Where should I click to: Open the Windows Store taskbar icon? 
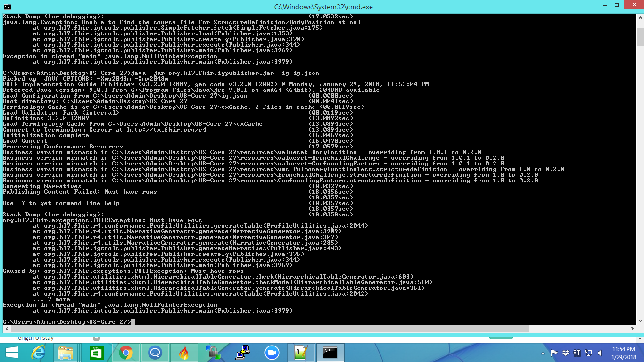(96, 352)
